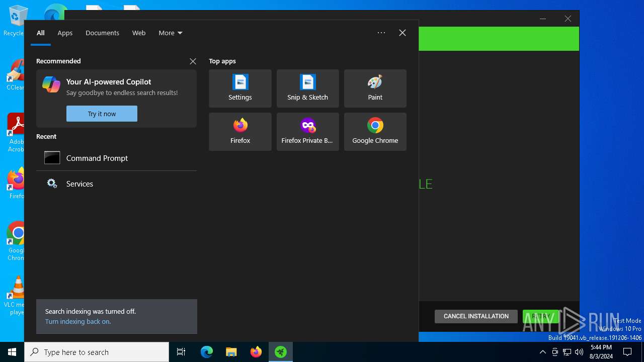Image resolution: width=644 pixels, height=362 pixels.
Task: Select the CCleaner desktop shortcut
Action: (x=15, y=75)
